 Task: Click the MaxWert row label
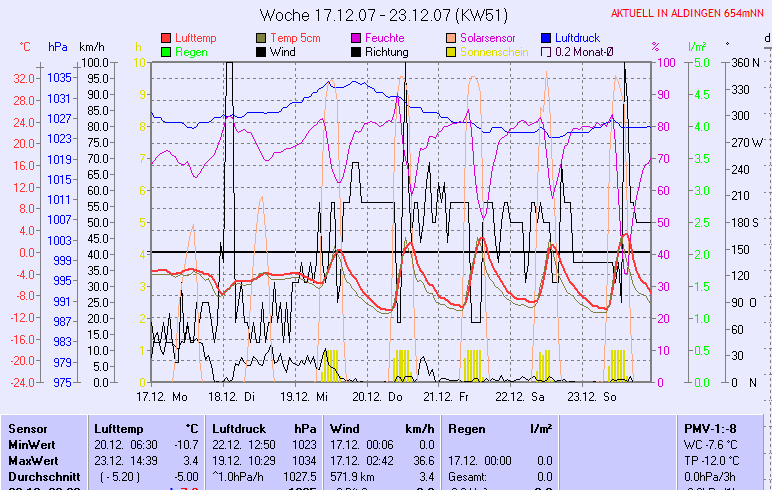[30, 459]
